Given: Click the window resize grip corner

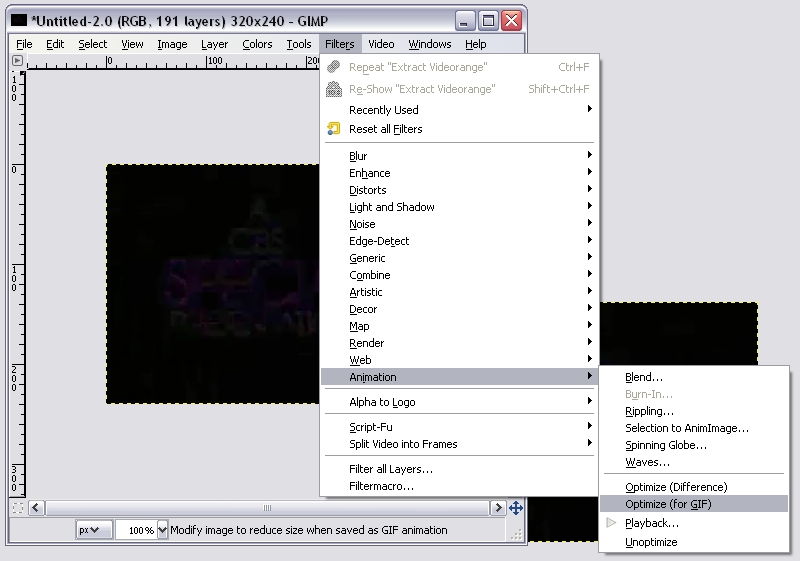Looking at the screenshot, I should [516, 533].
